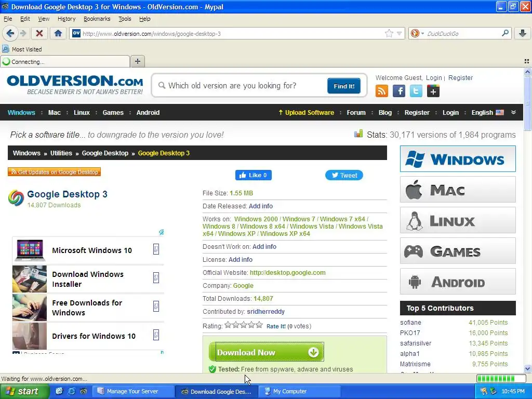Click the page load progress bar

[500, 378]
